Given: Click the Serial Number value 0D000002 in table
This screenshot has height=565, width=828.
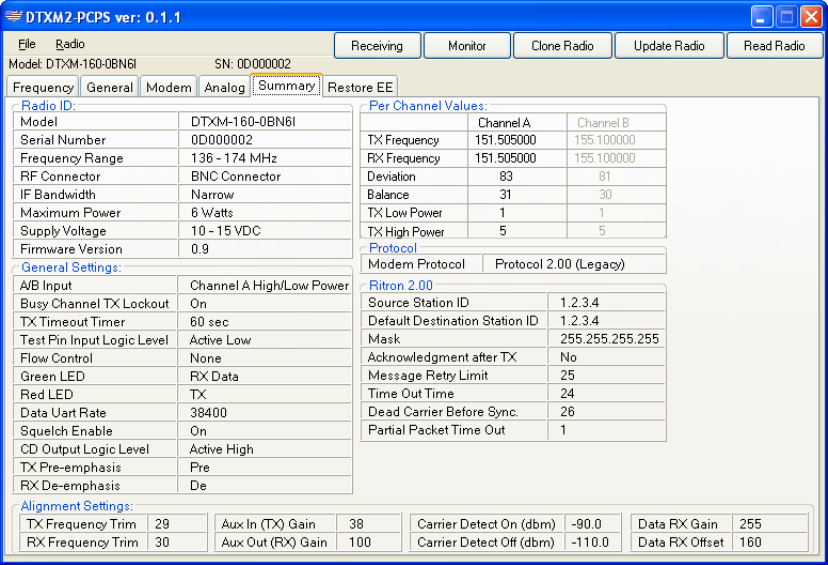Looking at the screenshot, I should 222,140.
